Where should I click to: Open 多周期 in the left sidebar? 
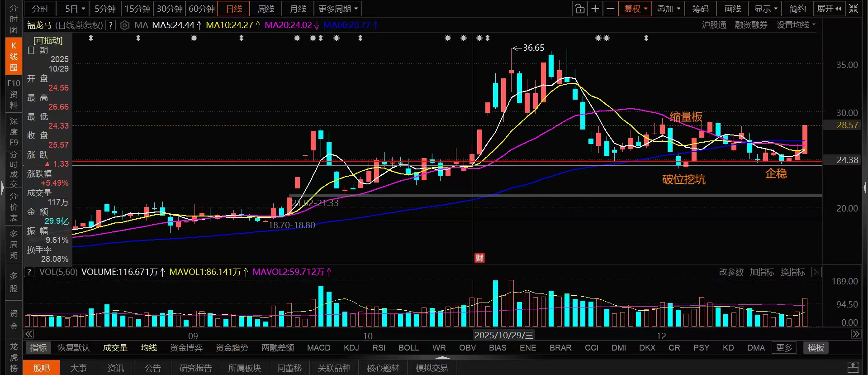(14, 245)
